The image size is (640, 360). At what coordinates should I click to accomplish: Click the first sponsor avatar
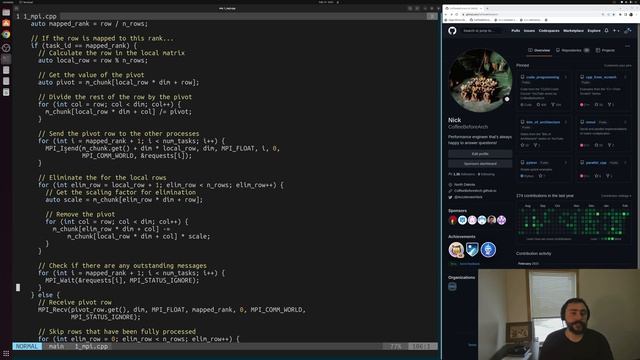point(453,220)
